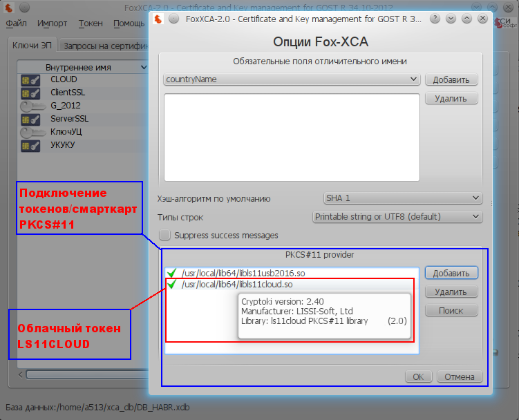Click inside the empty distinguished name fields list
The height and width of the screenshot is (420, 519).
pos(292,137)
